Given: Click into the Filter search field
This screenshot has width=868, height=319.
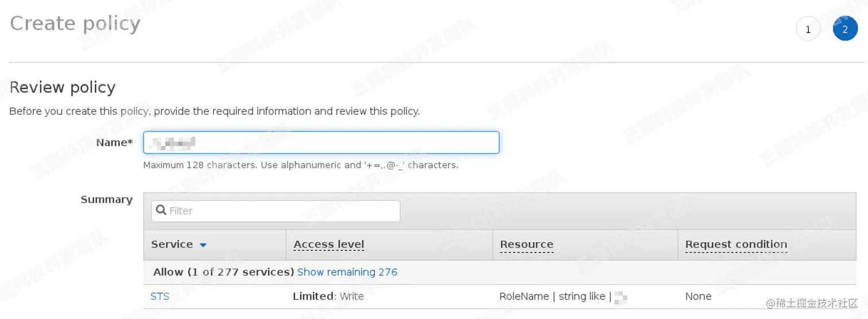Looking at the screenshot, I should 281,211.
